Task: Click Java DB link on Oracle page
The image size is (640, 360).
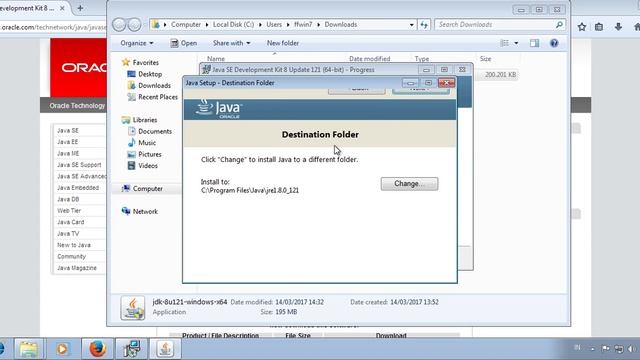Action: coord(68,199)
